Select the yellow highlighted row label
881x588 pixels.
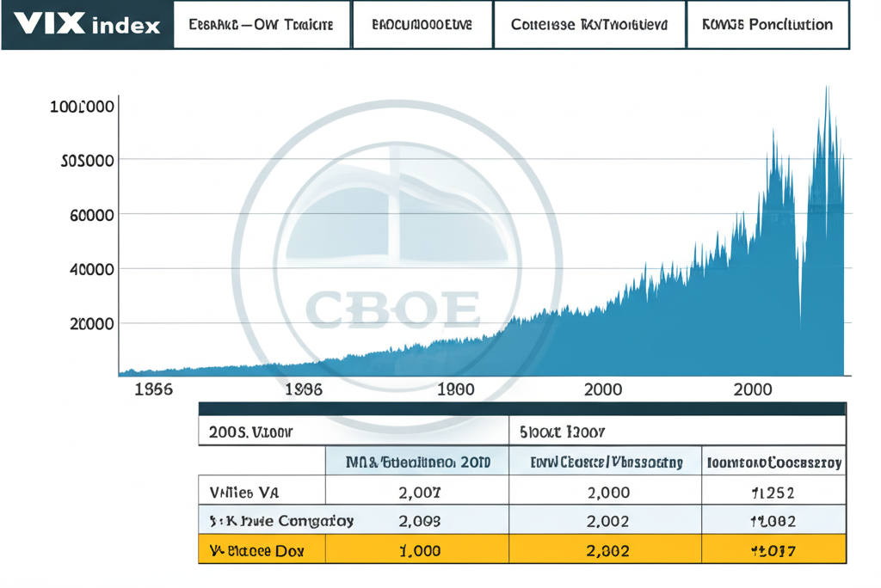256,549
